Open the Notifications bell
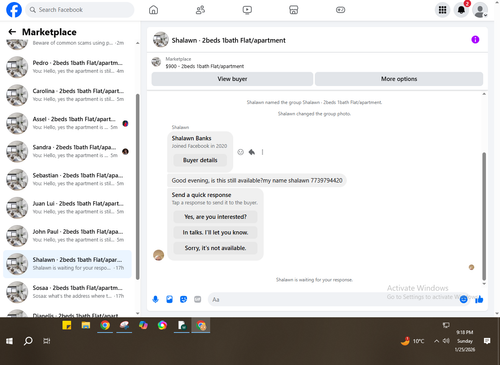Viewport: 500px width, 365px height. coord(461,10)
